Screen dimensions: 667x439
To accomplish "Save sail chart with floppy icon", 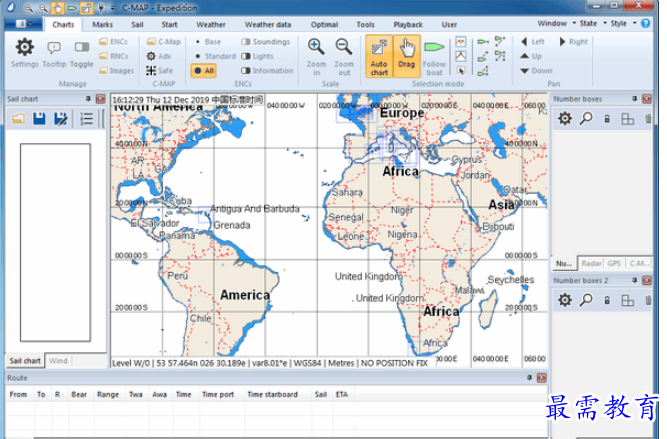I will [39, 118].
